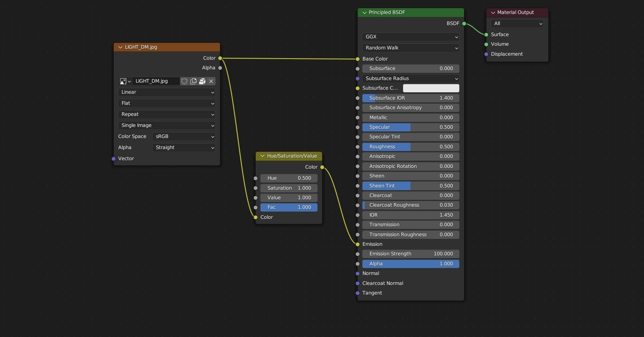Open the Material Output target dropdown 'All'
Screen dimensions: 644x337
[517, 24]
